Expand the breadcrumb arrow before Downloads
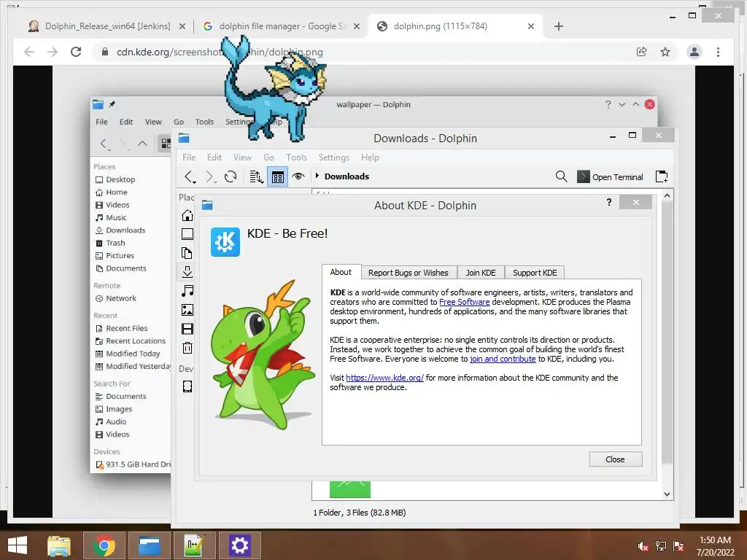Viewport: 747px width, 560px height. coord(317,176)
